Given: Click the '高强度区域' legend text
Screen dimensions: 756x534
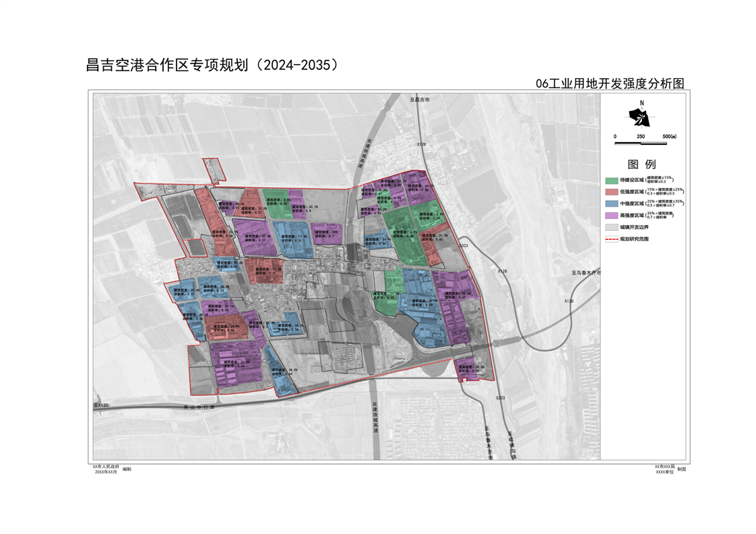Looking at the screenshot, I should tap(632, 215).
